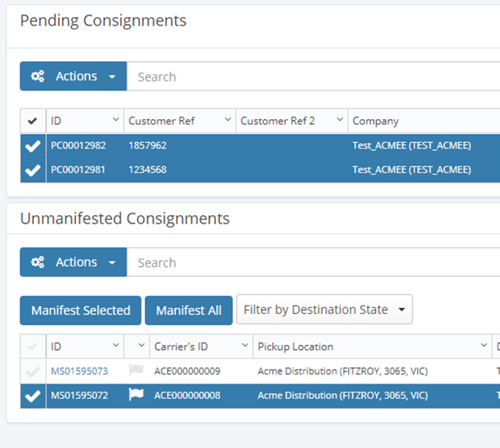Open Actions menu in Pending Consignments
Screen dimensions: 500x448
coord(74,77)
